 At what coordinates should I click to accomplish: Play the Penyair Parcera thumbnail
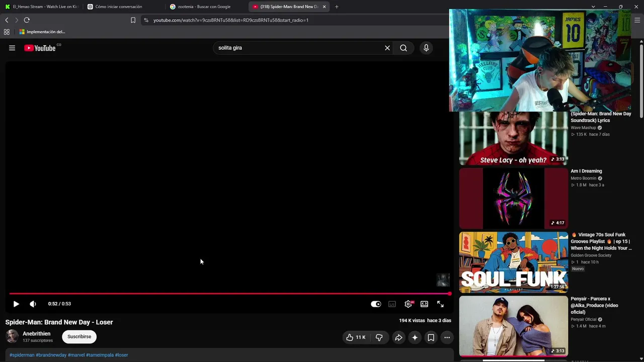tap(513, 326)
